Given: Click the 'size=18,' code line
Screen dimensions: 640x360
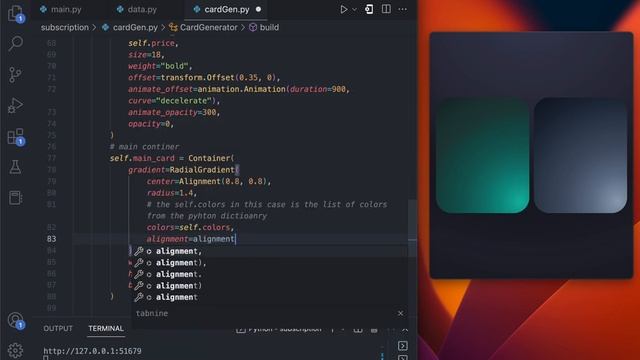Looking at the screenshot, I should click(146, 54).
